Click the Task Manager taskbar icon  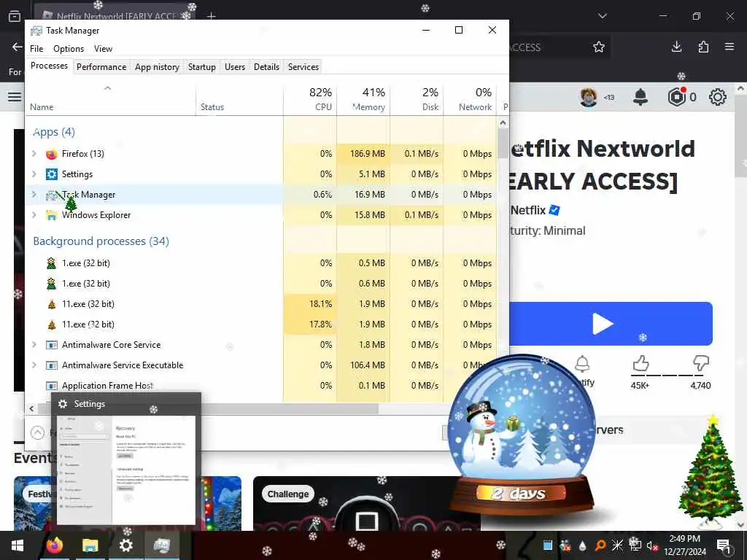click(162, 545)
